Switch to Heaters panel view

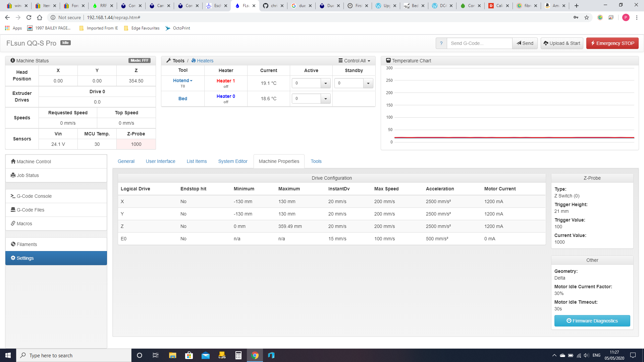(202, 61)
